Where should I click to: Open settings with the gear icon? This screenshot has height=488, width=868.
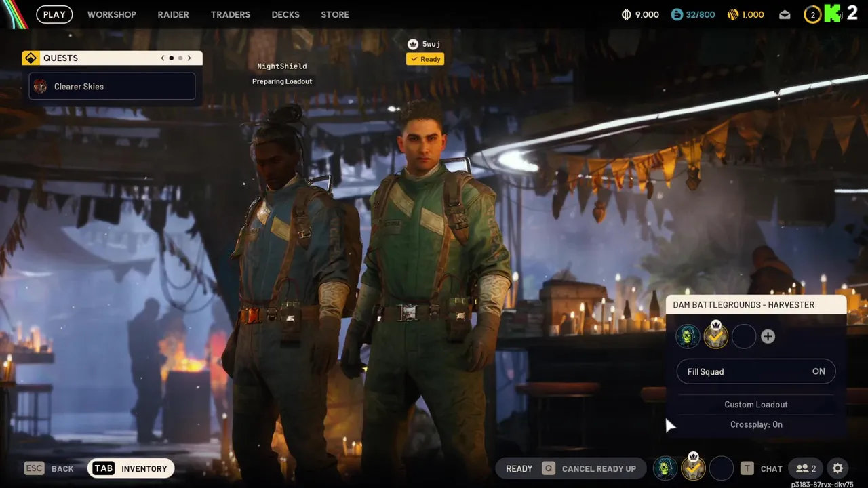click(837, 468)
